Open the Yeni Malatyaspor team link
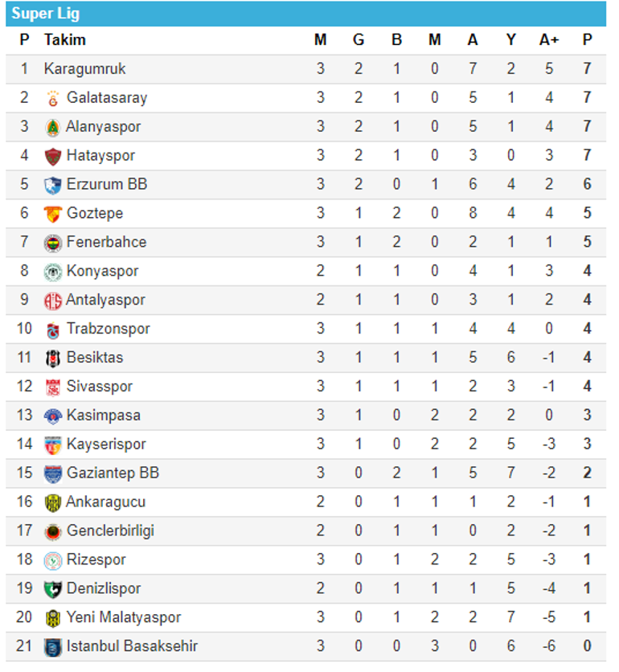Image resolution: width=619 pixels, height=672 pixels. point(123,617)
